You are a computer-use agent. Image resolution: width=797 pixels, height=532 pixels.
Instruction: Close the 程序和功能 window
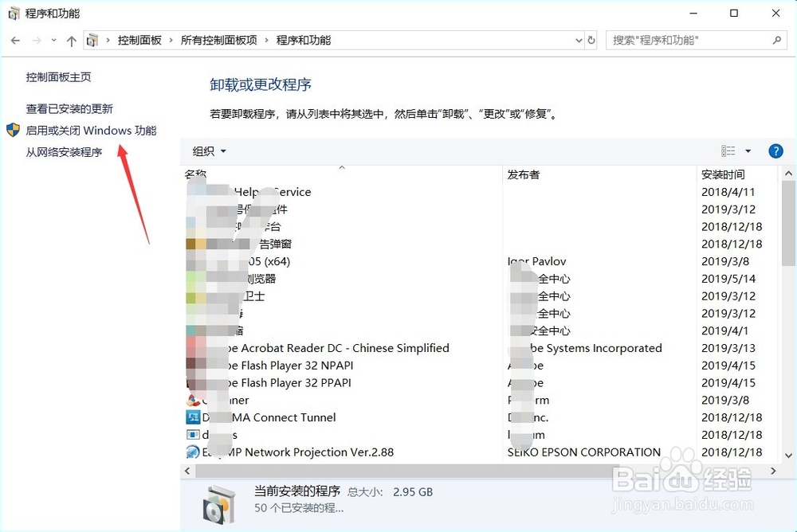pyautogui.click(x=775, y=14)
